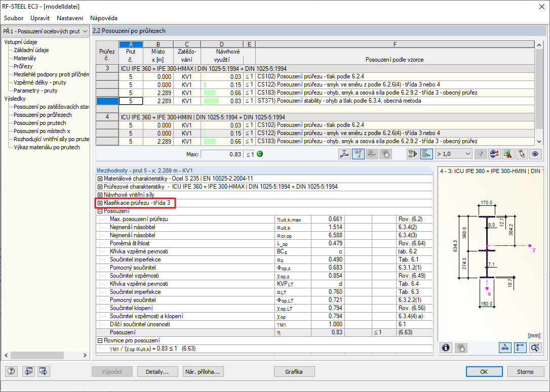This screenshot has height=392, width=550.
Task: Confirm with the OK button
Action: pyautogui.click(x=484, y=371)
